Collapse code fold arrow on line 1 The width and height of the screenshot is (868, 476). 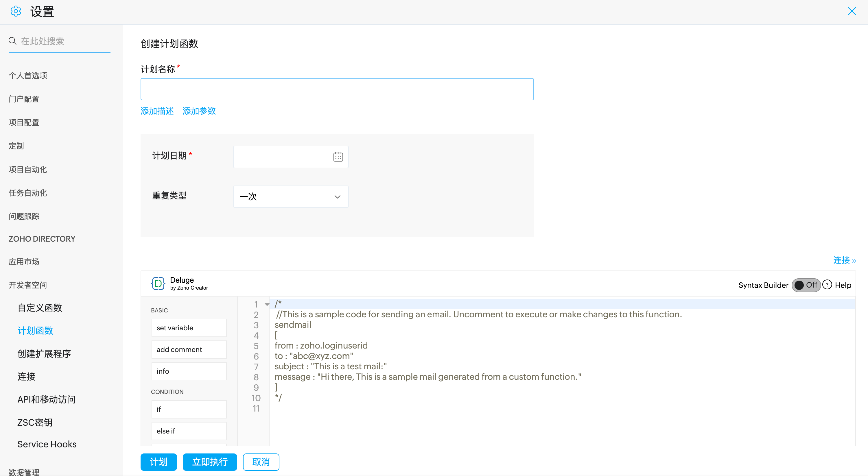click(267, 304)
